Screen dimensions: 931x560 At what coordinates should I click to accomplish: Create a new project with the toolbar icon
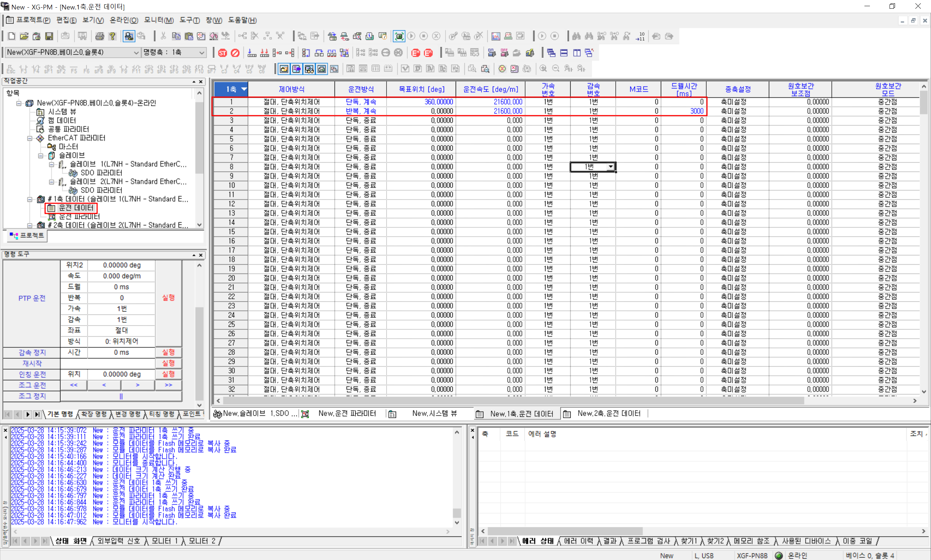tap(11, 36)
